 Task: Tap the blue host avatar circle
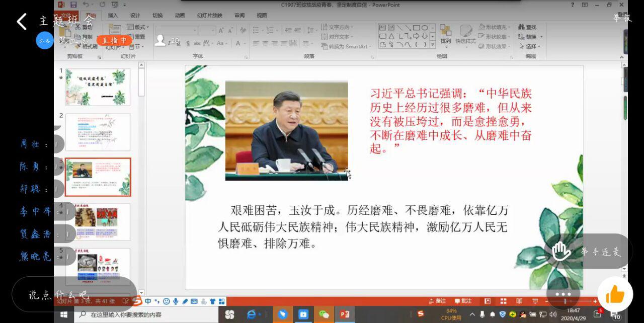point(44,40)
